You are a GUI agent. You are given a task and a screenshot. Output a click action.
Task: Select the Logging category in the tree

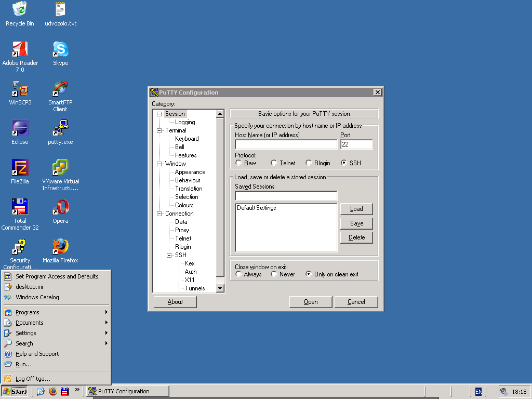[185, 122]
